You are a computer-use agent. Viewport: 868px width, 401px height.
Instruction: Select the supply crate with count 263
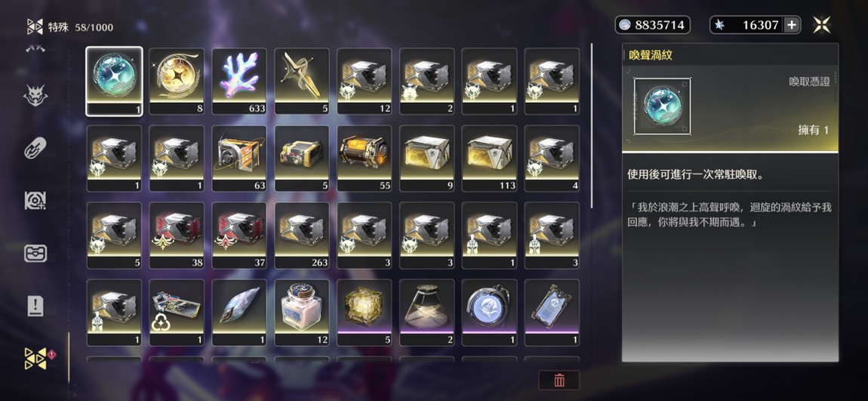(x=302, y=236)
